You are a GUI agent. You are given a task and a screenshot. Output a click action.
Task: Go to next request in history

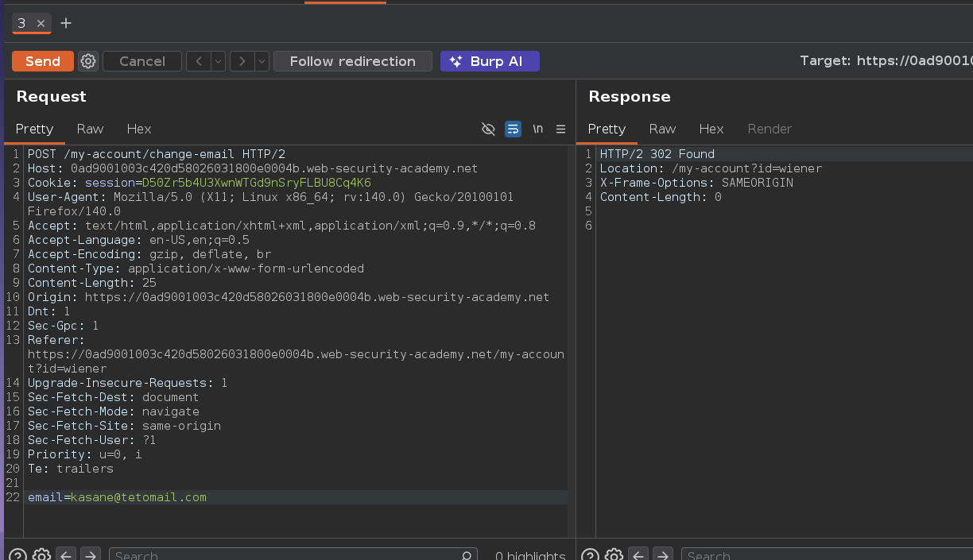point(242,61)
